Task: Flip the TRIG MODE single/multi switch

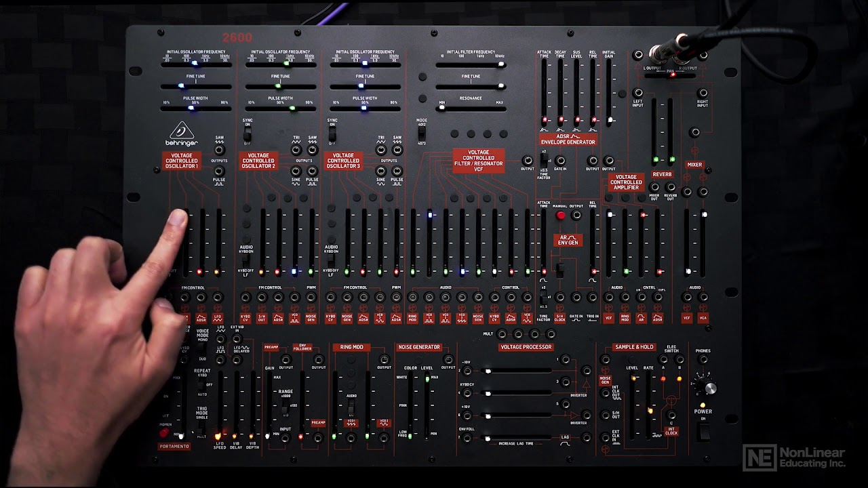Action: click(x=202, y=427)
